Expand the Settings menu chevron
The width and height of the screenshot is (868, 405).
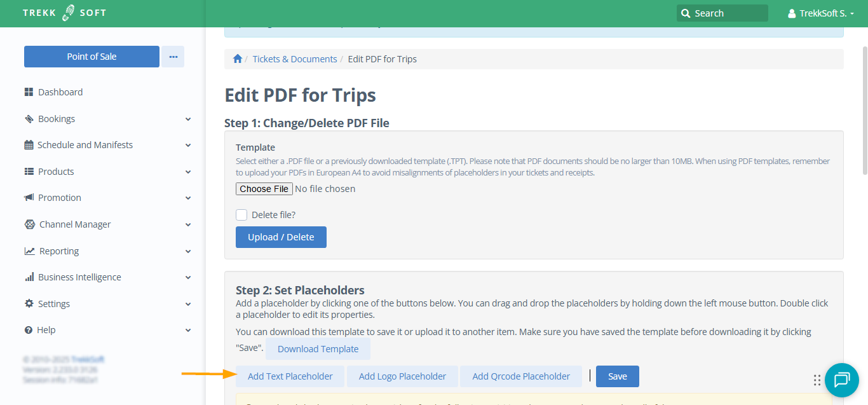point(188,304)
